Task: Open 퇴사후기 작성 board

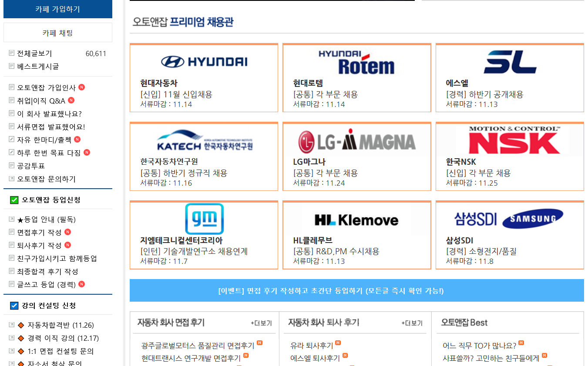Action: click(39, 245)
